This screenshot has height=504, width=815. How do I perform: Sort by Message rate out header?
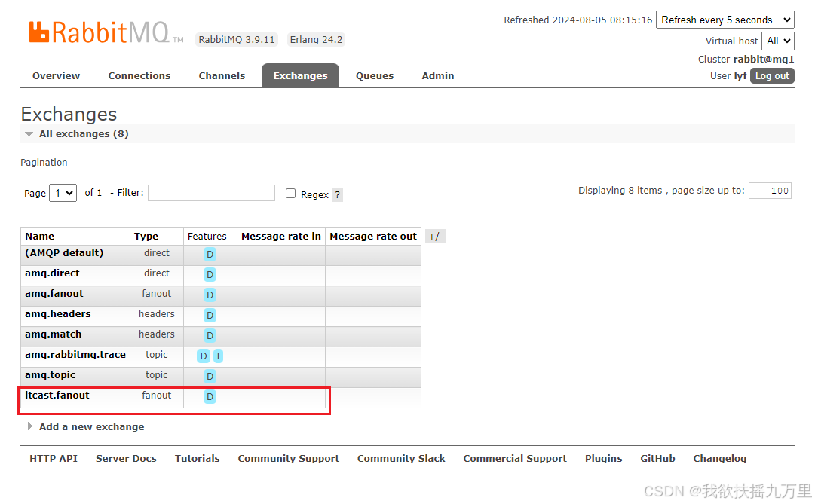pos(373,237)
